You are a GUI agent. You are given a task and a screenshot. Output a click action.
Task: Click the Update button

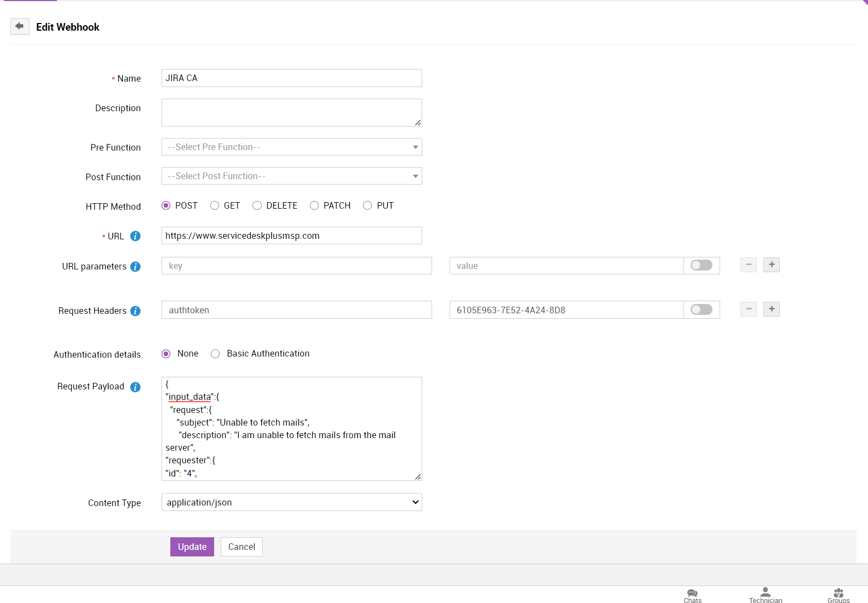[x=192, y=547]
